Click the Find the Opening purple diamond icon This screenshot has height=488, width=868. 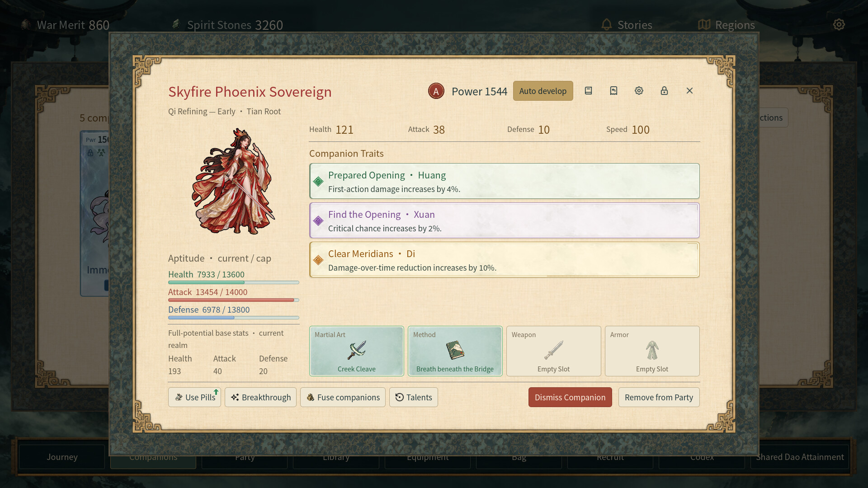tap(318, 221)
